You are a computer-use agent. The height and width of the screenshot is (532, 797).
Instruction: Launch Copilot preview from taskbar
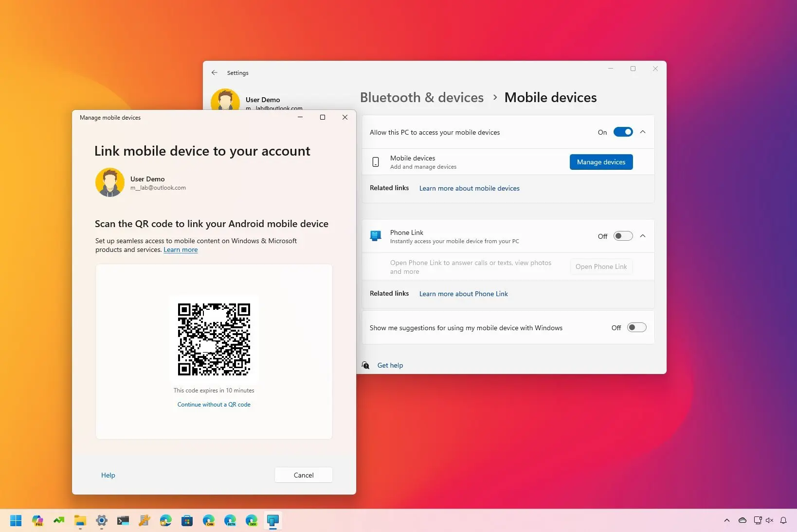[x=37, y=520]
